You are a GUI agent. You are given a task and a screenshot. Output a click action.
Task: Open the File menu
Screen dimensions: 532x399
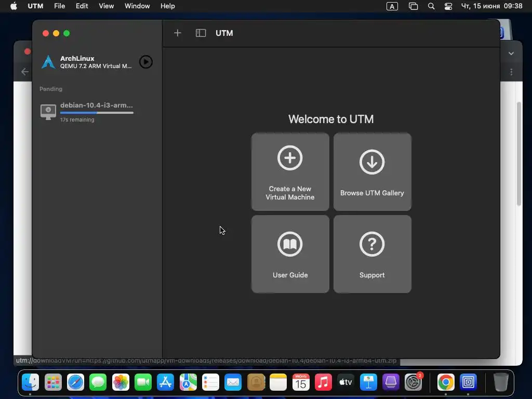click(59, 6)
